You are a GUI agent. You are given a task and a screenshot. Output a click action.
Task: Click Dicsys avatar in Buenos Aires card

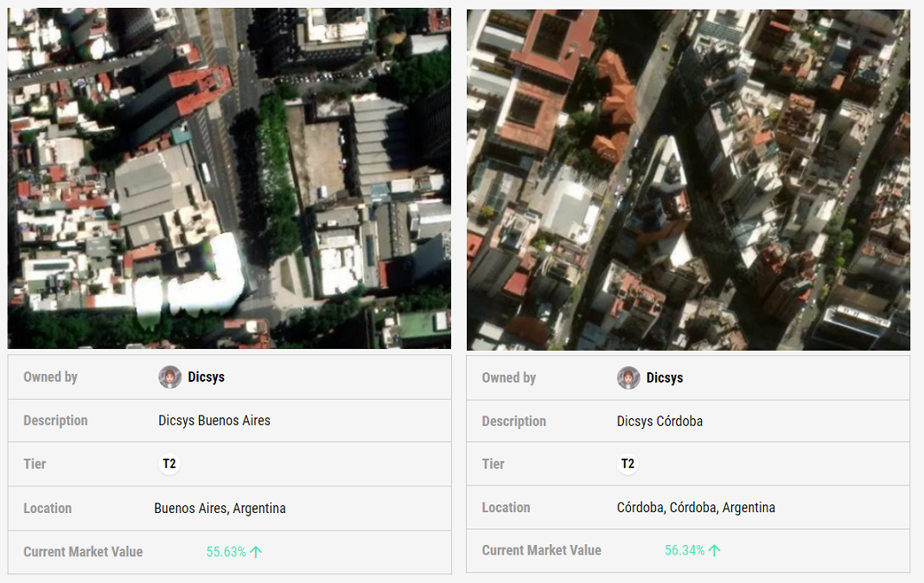(x=170, y=377)
